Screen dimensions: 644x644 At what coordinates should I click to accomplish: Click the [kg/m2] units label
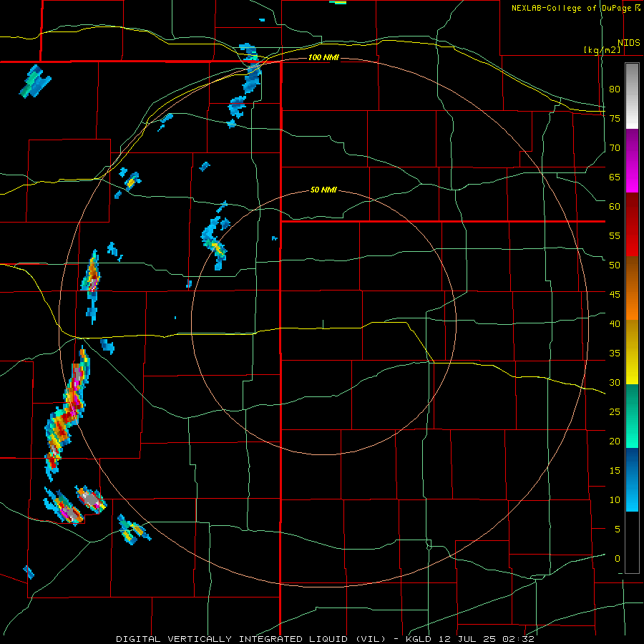[602, 50]
